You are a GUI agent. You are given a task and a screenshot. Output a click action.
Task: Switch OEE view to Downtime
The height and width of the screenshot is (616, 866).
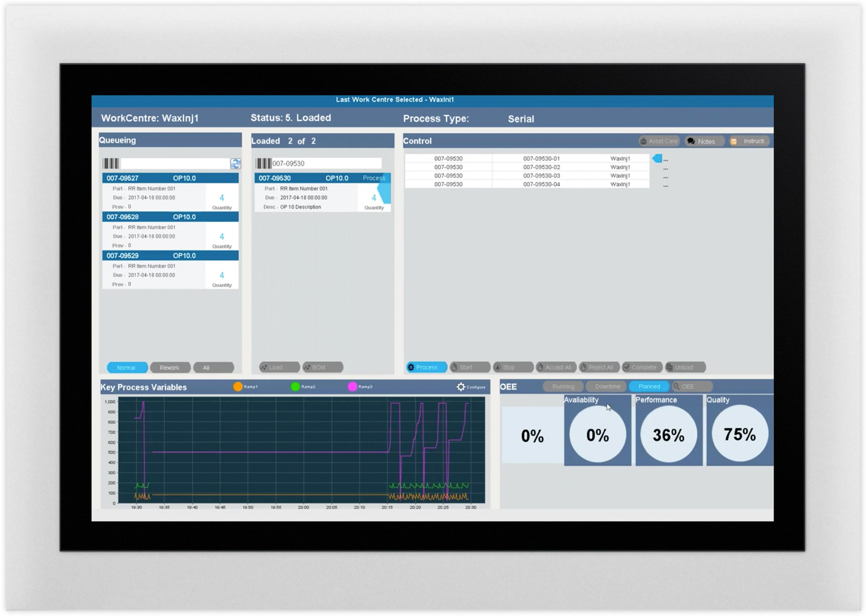(607, 386)
